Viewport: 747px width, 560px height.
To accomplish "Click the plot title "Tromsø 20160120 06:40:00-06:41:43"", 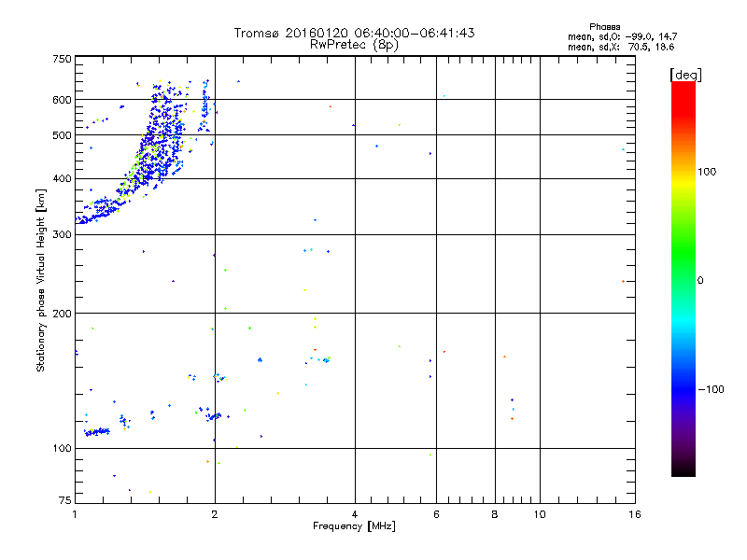I will click(354, 33).
